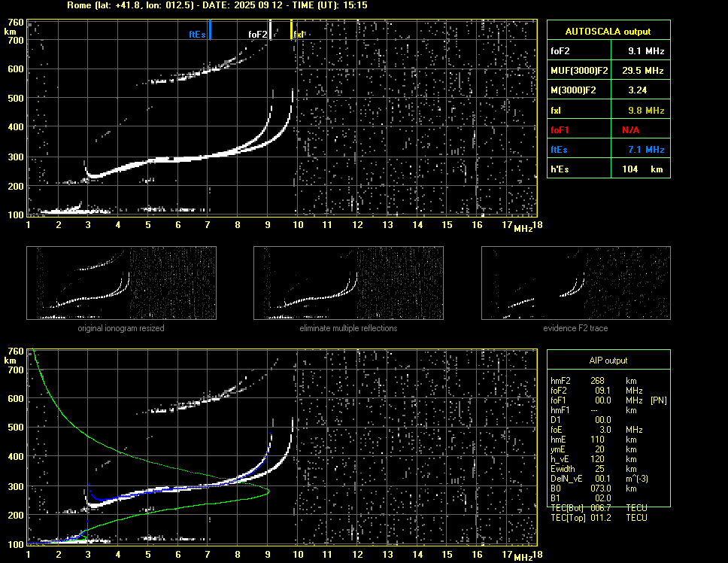The height and width of the screenshot is (563, 728).
Task: Click the 9 MHz axis label on bottom ionogram
Action: pyautogui.click(x=268, y=554)
